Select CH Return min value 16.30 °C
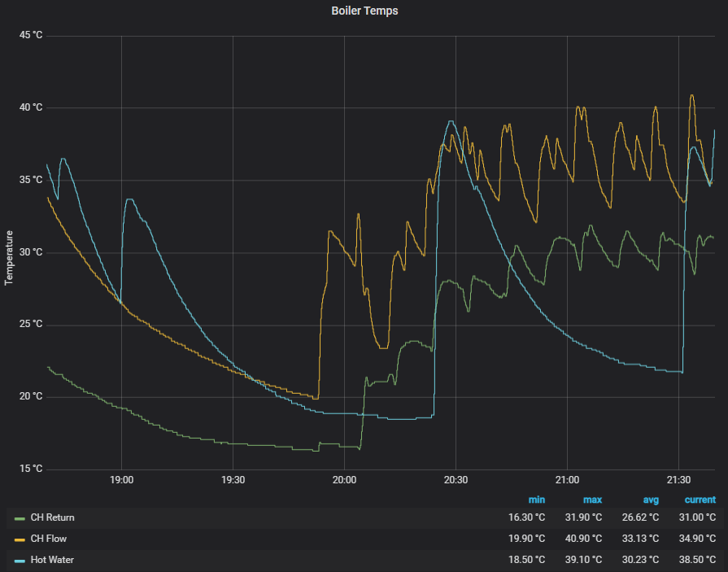 click(526, 517)
